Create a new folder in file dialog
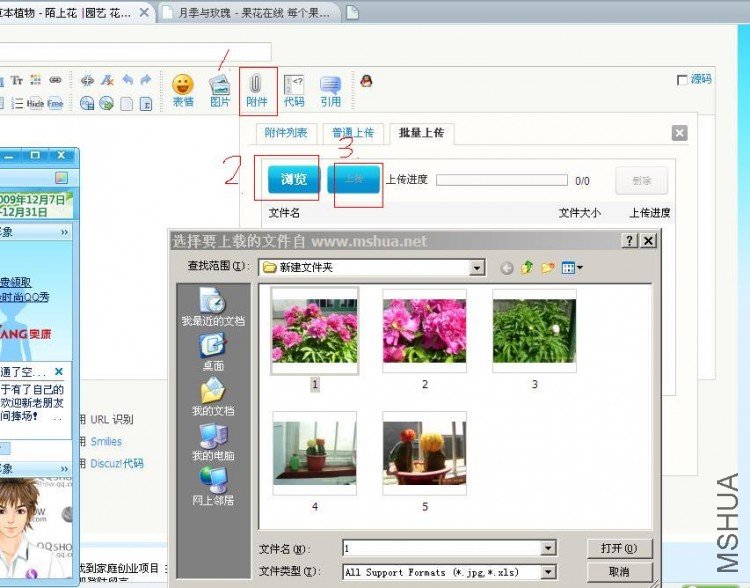The height and width of the screenshot is (588, 750). click(x=547, y=267)
